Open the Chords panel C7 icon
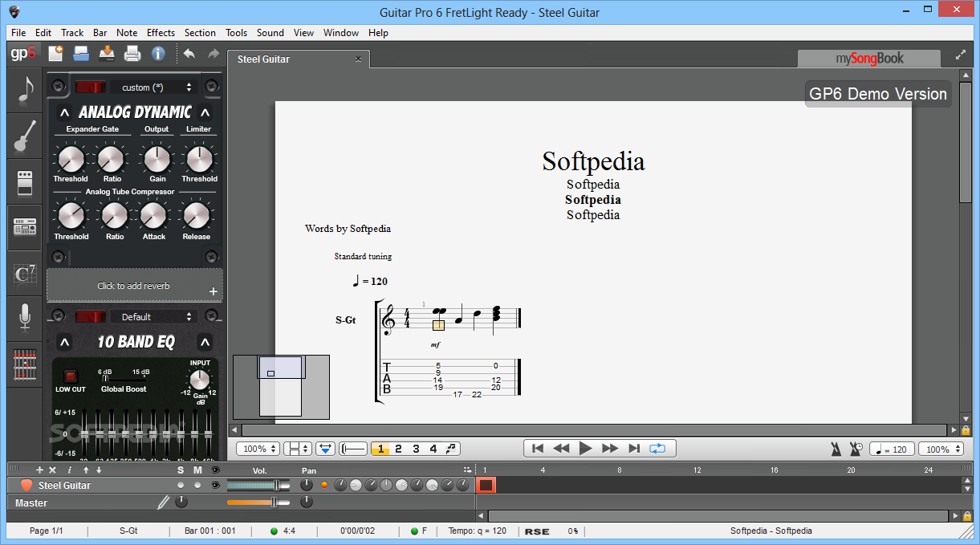The height and width of the screenshot is (545, 980). click(25, 274)
